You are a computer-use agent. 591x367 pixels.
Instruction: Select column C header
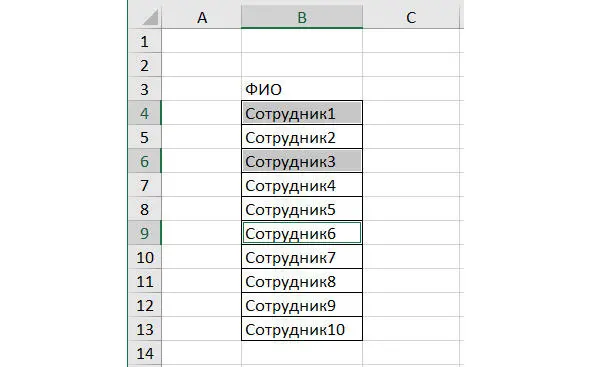click(x=411, y=17)
